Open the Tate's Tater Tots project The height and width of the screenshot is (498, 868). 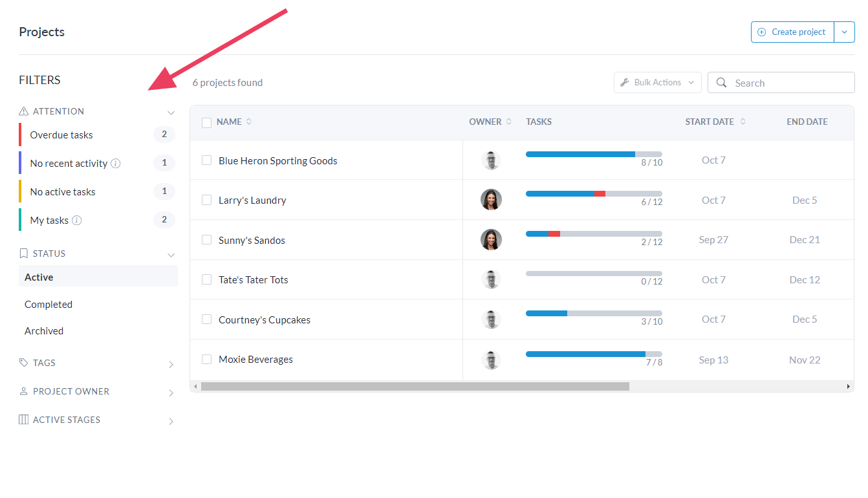click(x=254, y=280)
